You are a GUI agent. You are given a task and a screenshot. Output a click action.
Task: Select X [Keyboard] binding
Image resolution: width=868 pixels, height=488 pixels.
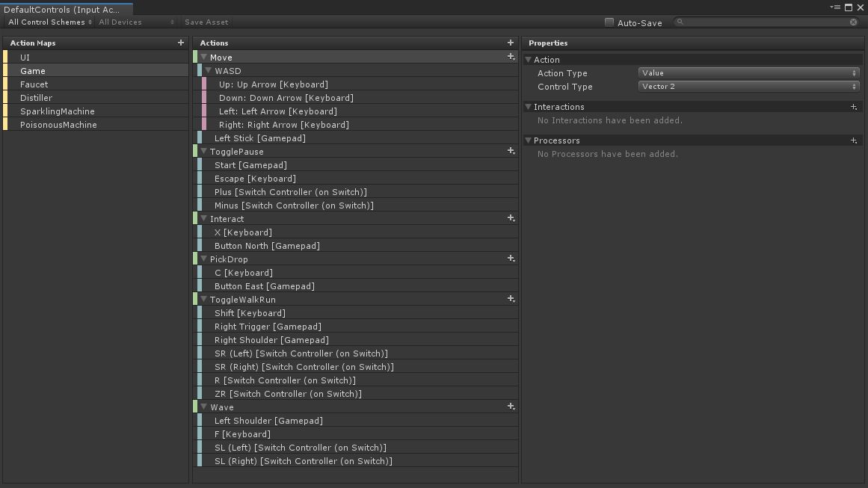(357, 232)
